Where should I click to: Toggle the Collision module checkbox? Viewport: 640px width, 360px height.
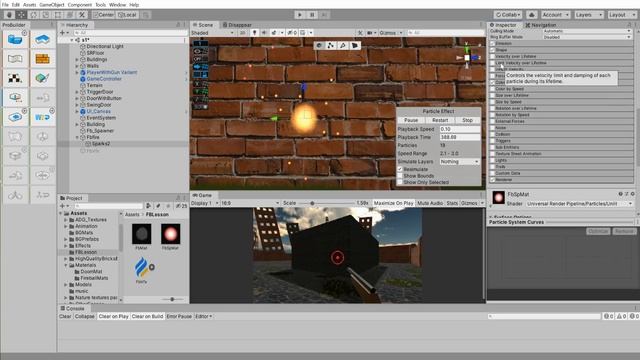point(492,134)
